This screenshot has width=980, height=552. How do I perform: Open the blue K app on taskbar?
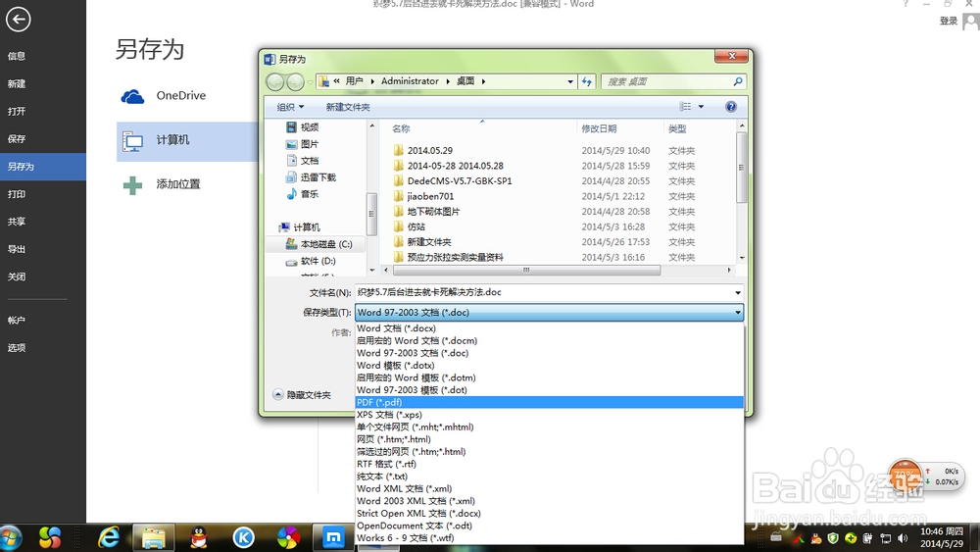pos(244,537)
